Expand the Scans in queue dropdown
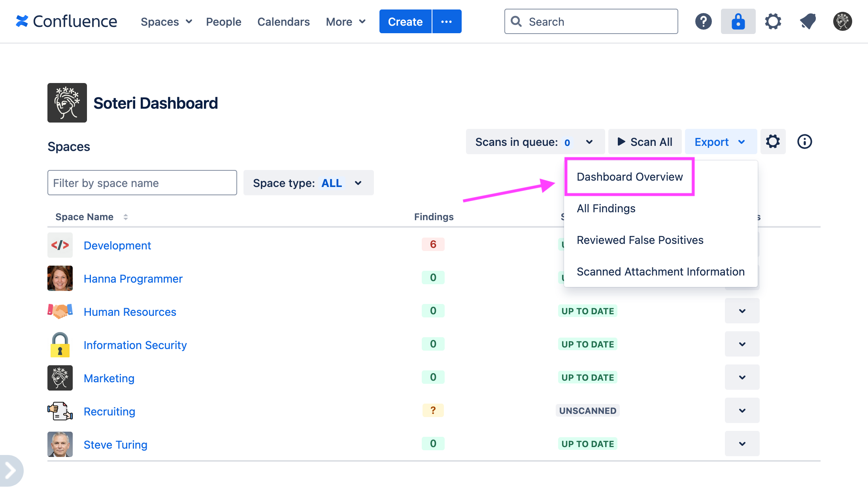This screenshot has width=868, height=487. 589,142
